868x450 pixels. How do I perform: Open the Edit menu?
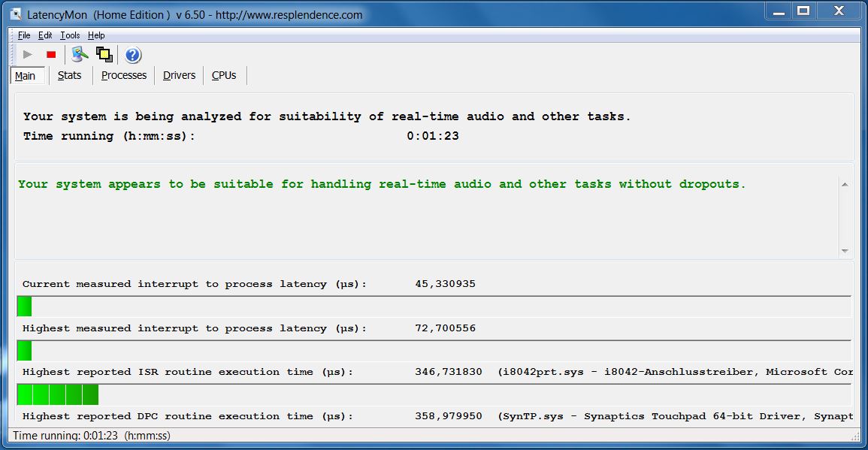click(45, 35)
